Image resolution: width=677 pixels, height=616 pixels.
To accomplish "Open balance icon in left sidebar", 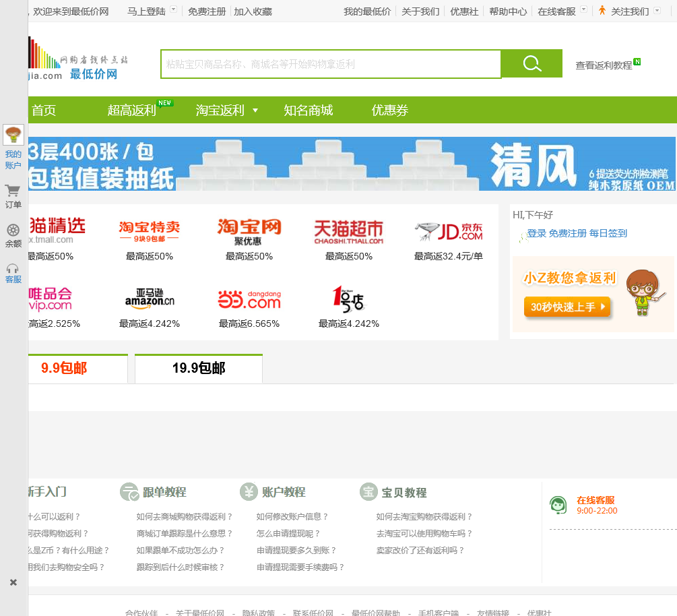I will coord(13,230).
